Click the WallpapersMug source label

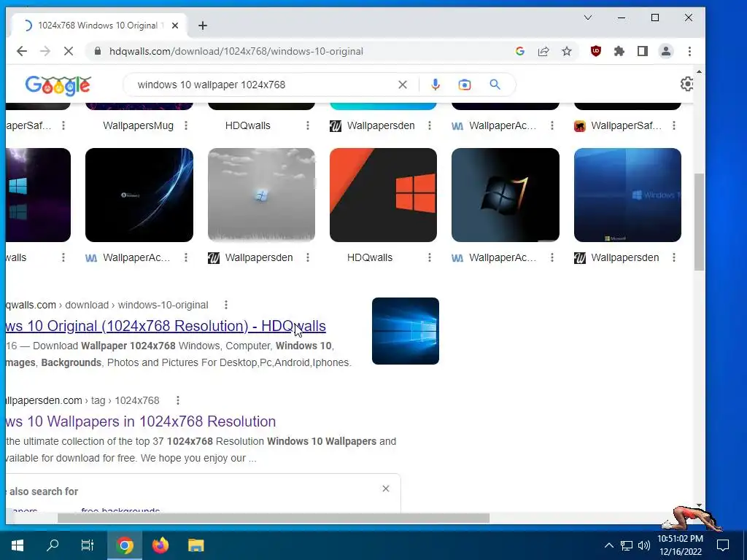(138, 125)
